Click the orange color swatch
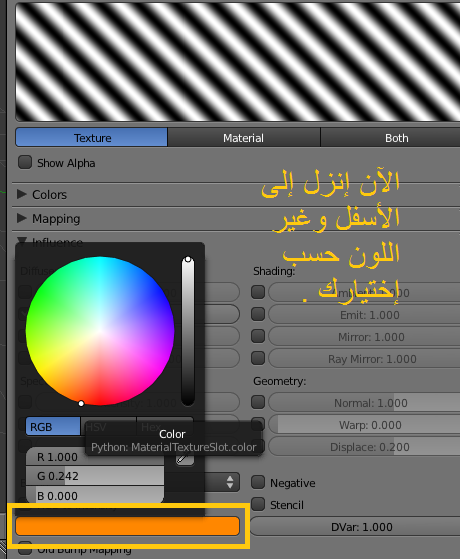The width and height of the screenshot is (460, 559). pos(127,526)
